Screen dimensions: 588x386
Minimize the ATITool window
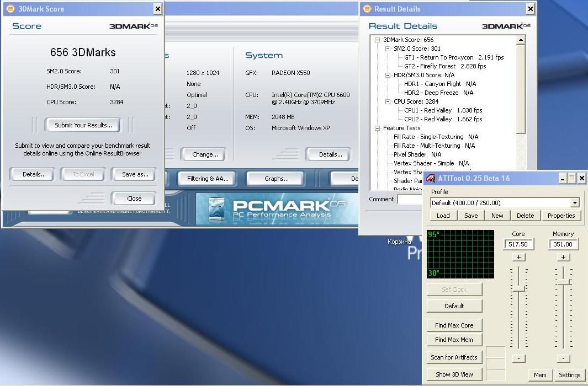tap(562, 179)
